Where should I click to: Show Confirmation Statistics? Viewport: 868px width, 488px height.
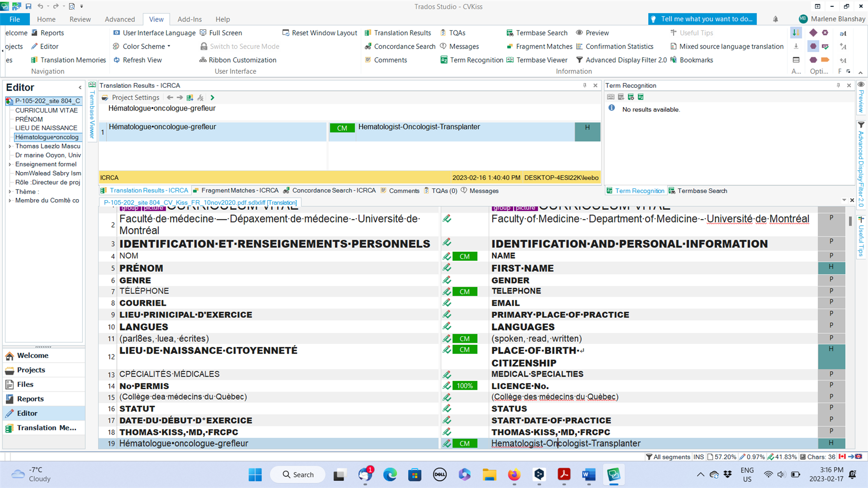614,46
